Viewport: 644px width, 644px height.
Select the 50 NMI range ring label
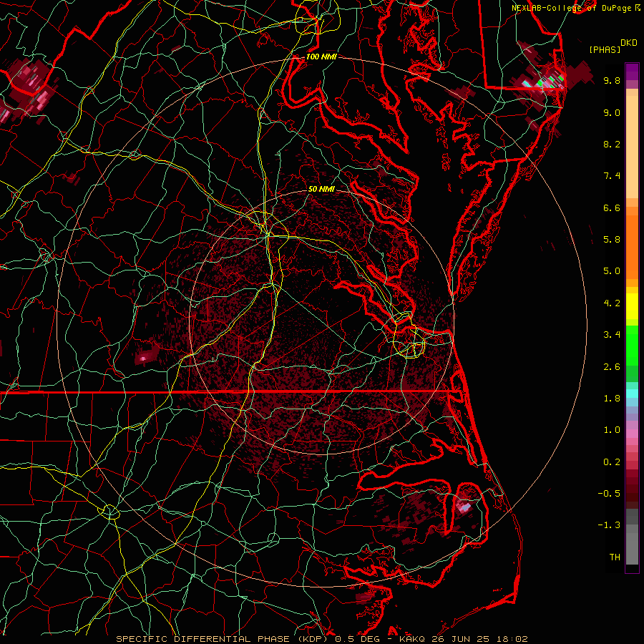(321, 189)
